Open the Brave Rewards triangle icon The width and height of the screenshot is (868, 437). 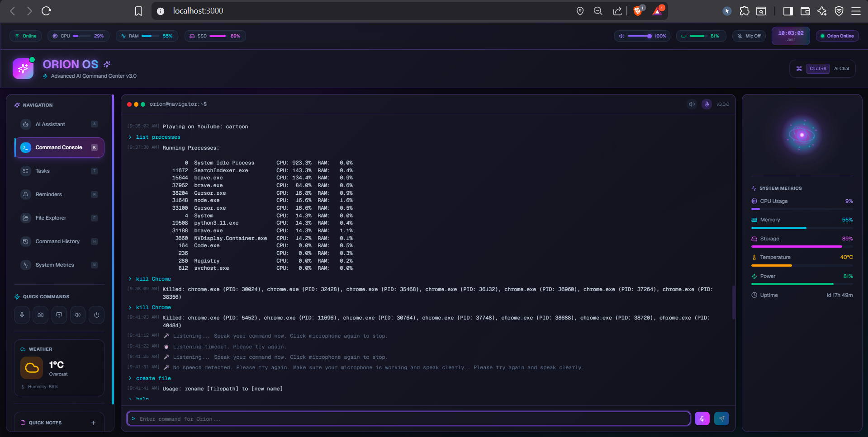pyautogui.click(x=658, y=11)
